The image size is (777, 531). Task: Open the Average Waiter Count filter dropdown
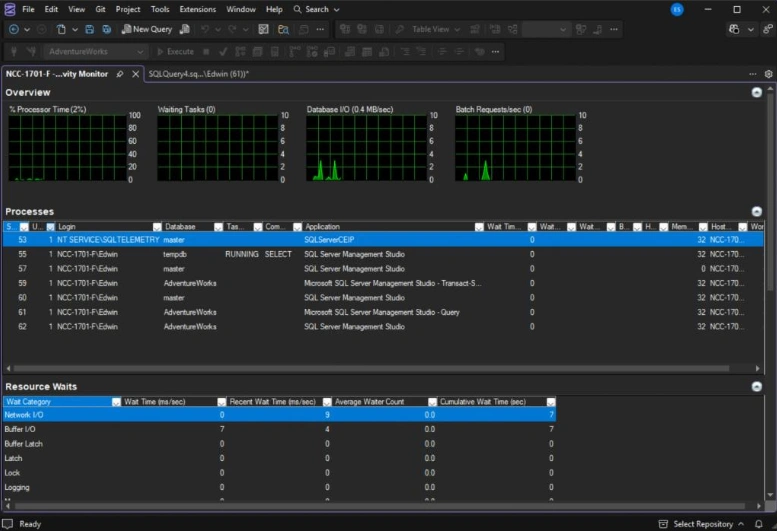click(x=432, y=402)
